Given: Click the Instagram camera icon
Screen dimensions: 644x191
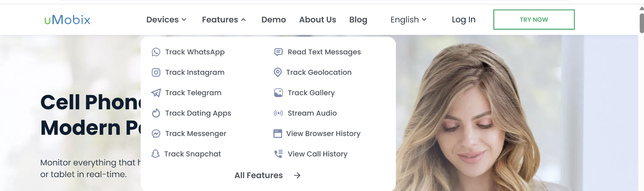Looking at the screenshot, I should click(156, 73).
